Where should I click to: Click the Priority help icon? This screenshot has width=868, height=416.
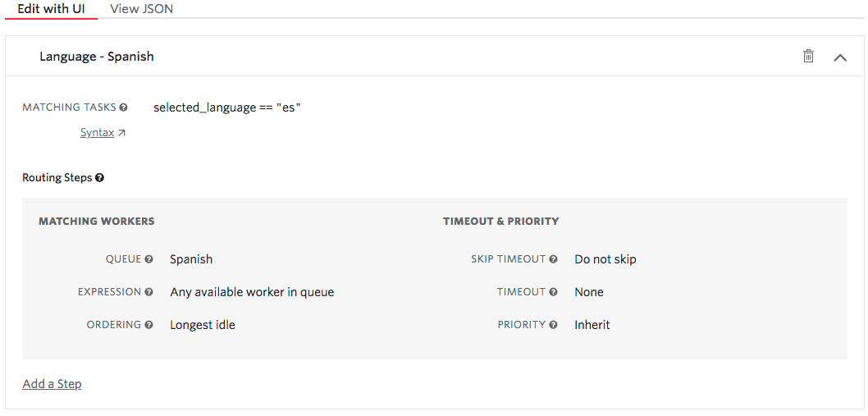point(554,325)
